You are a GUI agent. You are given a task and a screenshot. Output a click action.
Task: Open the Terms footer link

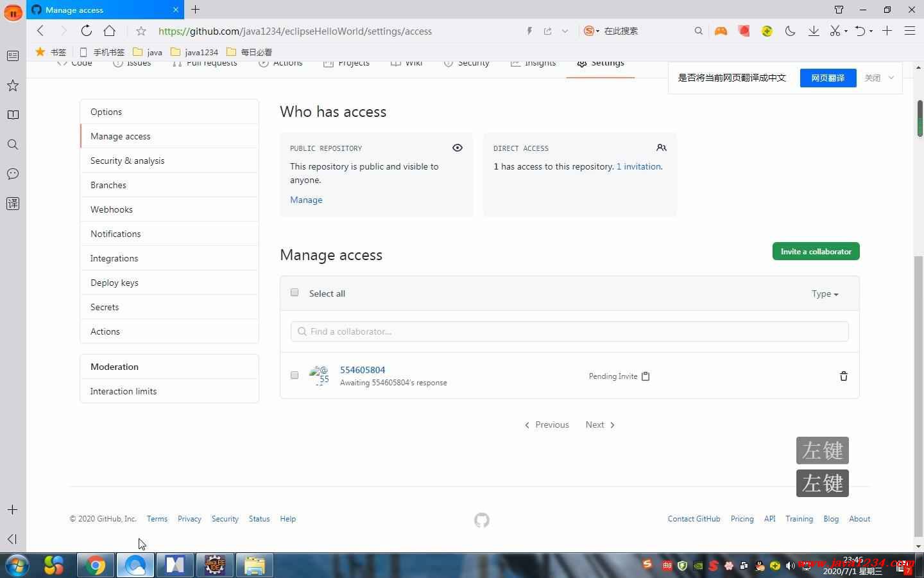pos(157,519)
